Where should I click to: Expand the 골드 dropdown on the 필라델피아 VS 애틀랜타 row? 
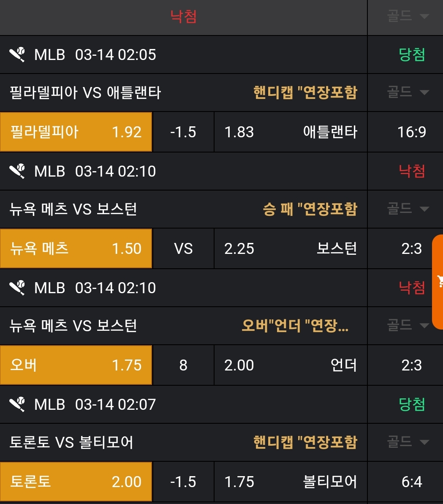click(408, 92)
